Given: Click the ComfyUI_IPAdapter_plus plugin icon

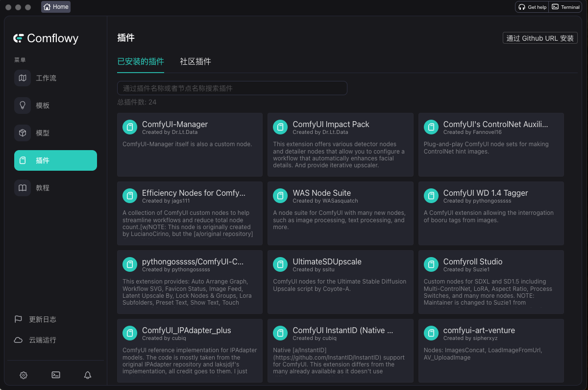Looking at the screenshot, I should pyautogui.click(x=130, y=334).
